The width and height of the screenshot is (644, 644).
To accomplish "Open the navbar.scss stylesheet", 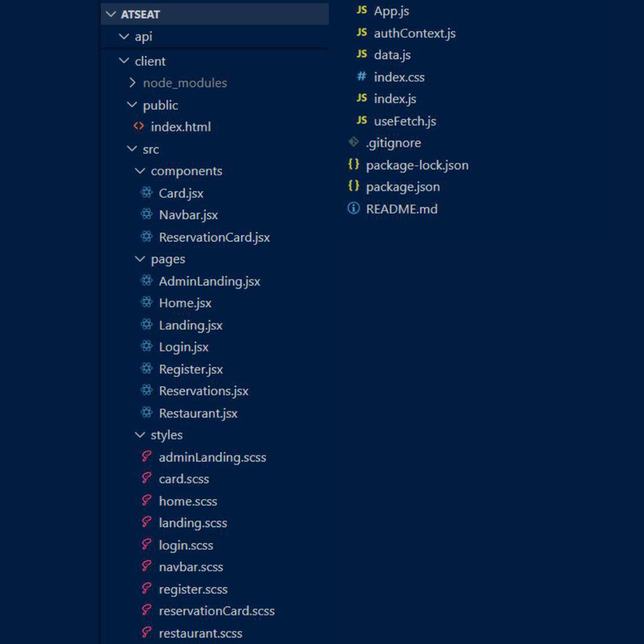I will coord(191,567).
